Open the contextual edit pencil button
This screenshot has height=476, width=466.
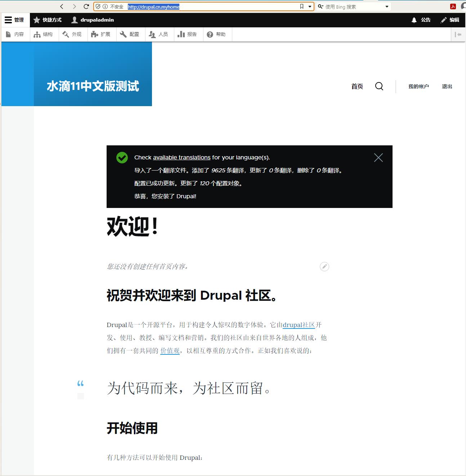(324, 267)
